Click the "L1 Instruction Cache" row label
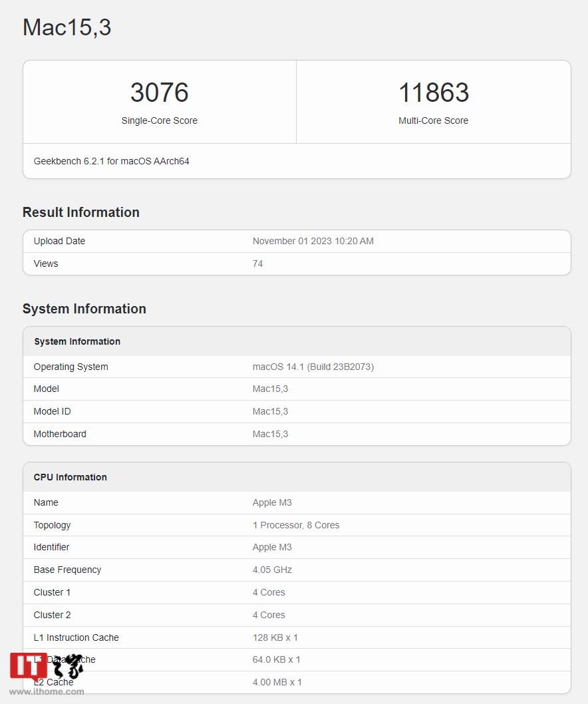Image resolution: width=588 pixels, height=704 pixels. tap(76, 637)
